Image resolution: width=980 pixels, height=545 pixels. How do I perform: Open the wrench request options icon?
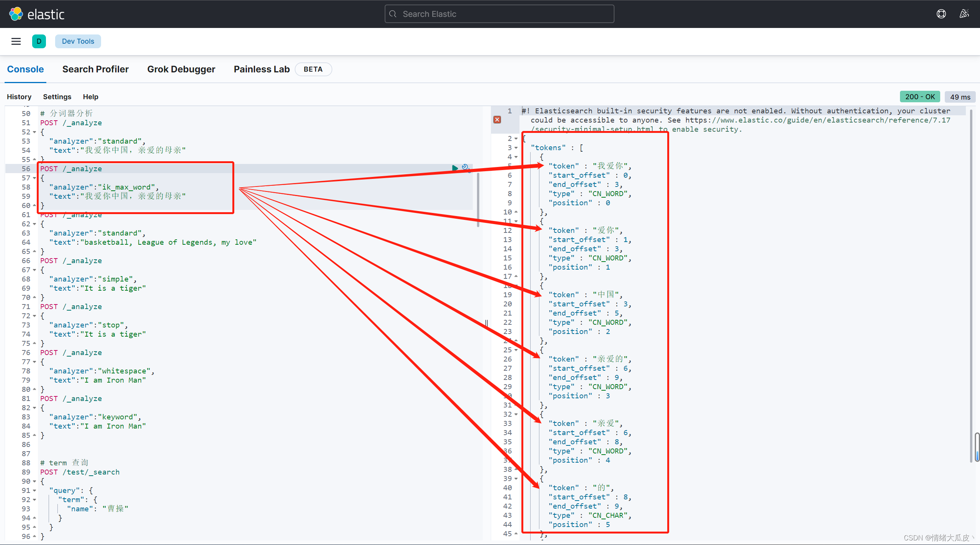point(466,168)
